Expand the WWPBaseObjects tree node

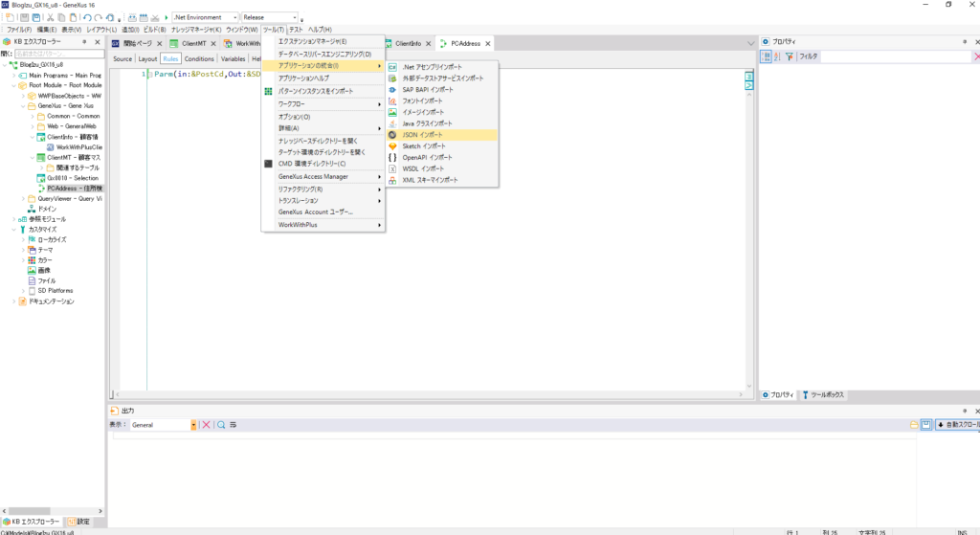point(23,97)
